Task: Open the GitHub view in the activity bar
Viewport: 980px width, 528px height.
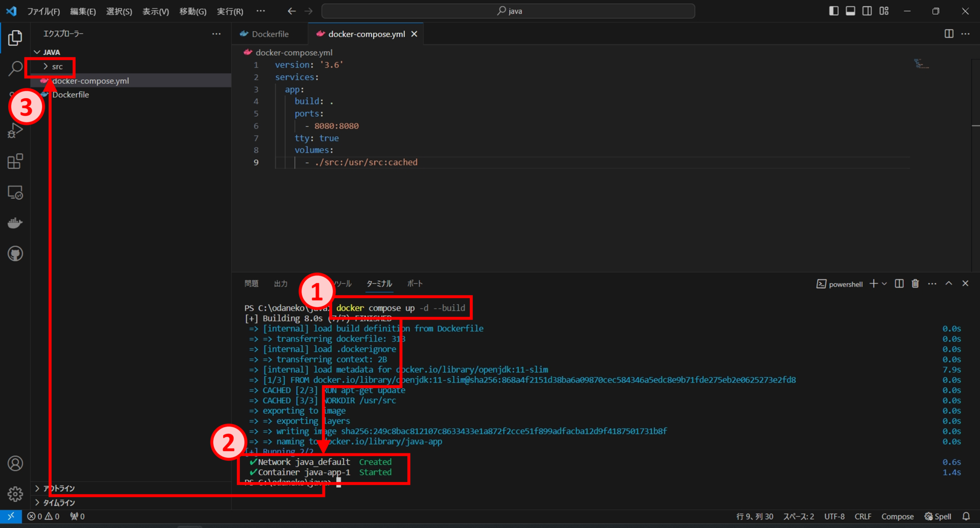Action: [15, 253]
